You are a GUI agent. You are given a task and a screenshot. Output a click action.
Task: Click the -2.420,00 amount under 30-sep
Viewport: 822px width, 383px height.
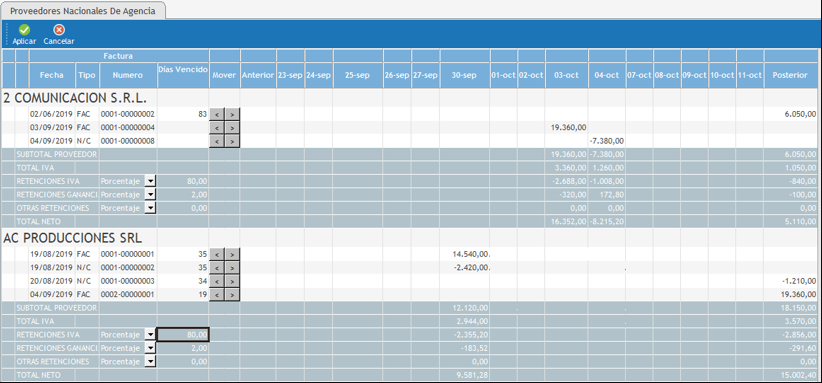pos(471,268)
